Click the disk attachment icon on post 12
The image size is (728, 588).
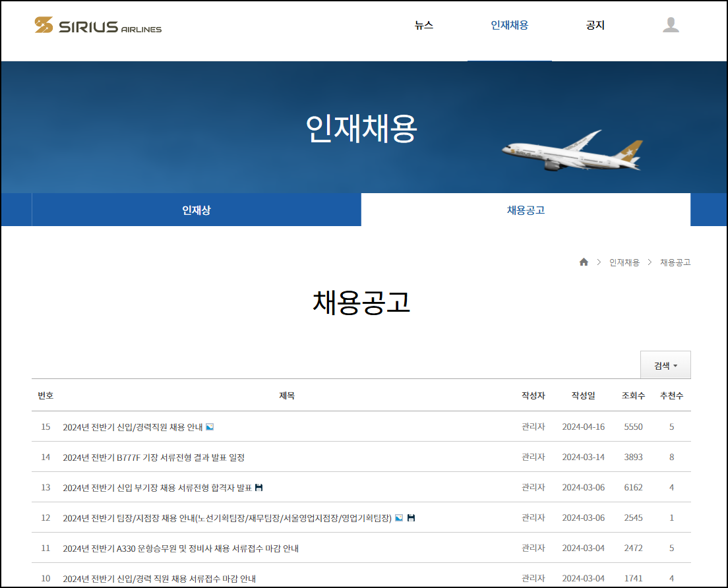point(409,517)
